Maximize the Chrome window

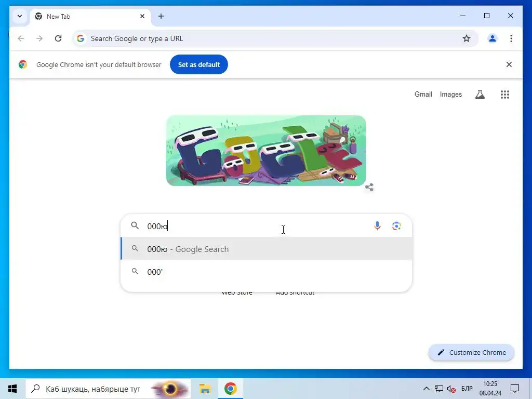point(487,16)
